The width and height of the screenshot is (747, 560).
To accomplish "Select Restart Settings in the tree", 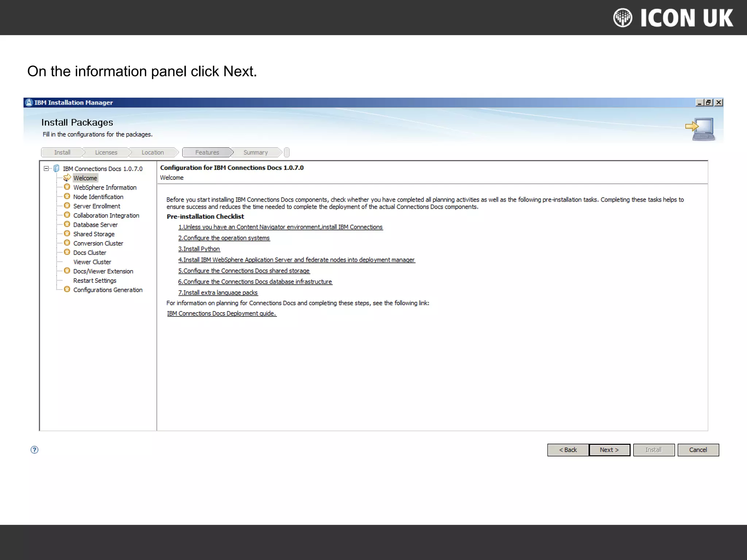I will point(94,280).
